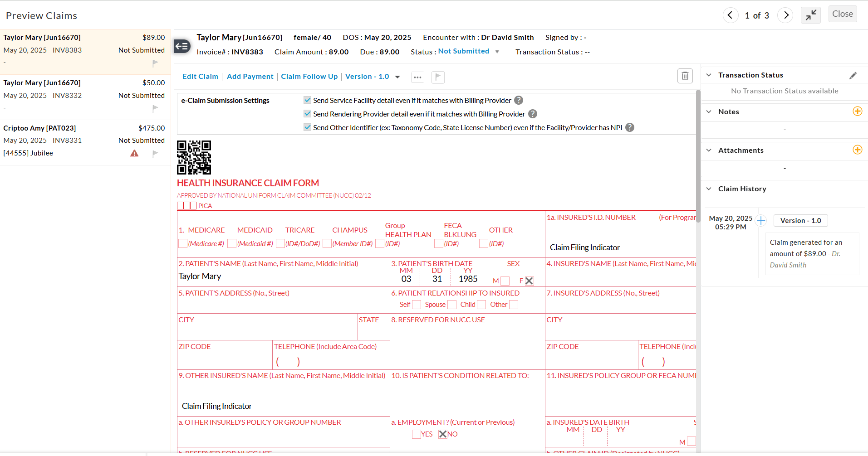Open Claim Follow Up
Screen dimensions: 868x456
(309, 77)
